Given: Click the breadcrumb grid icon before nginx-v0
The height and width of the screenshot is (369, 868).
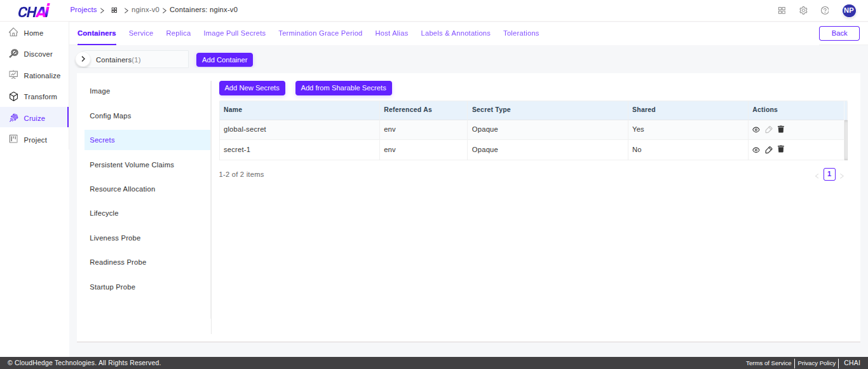Looking at the screenshot, I should 114,10.
